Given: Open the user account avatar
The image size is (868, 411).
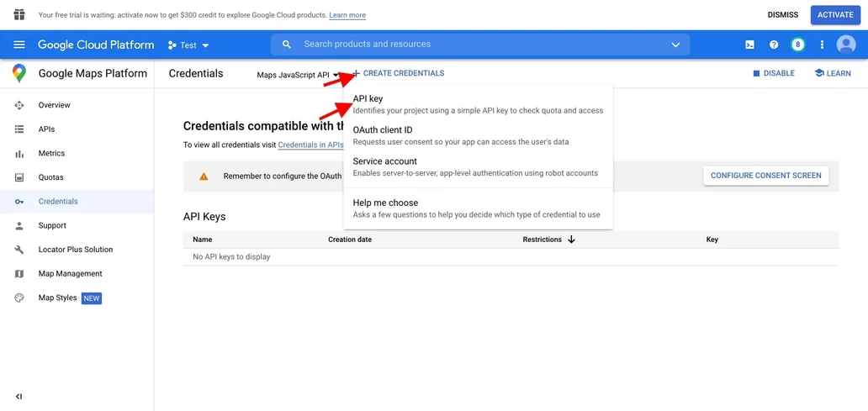Looking at the screenshot, I should pyautogui.click(x=846, y=45).
